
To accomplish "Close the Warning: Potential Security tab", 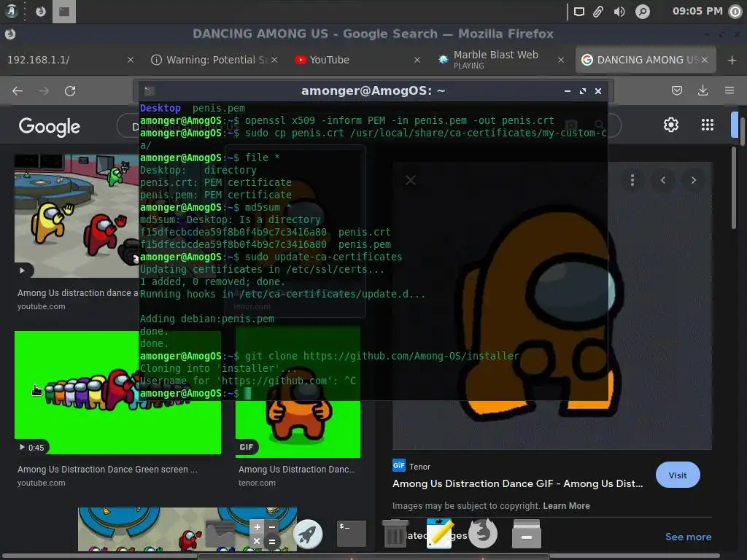I will pos(274,60).
